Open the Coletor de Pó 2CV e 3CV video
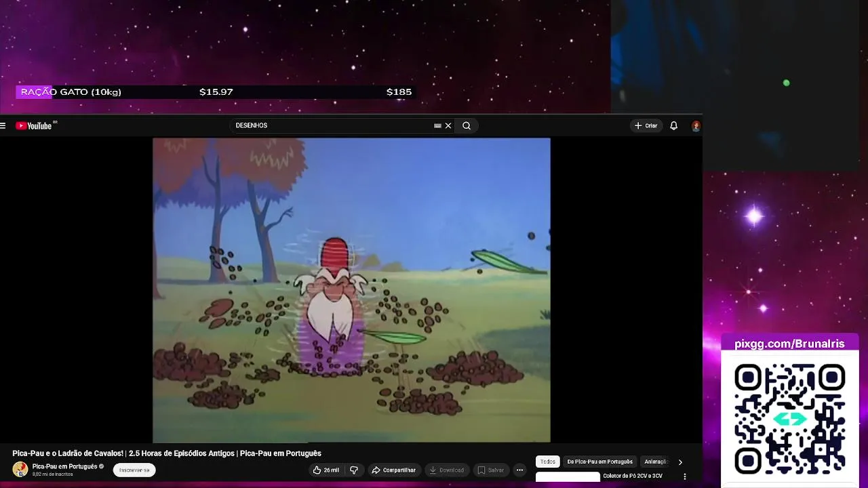This screenshot has width=868, height=488. pos(633,476)
